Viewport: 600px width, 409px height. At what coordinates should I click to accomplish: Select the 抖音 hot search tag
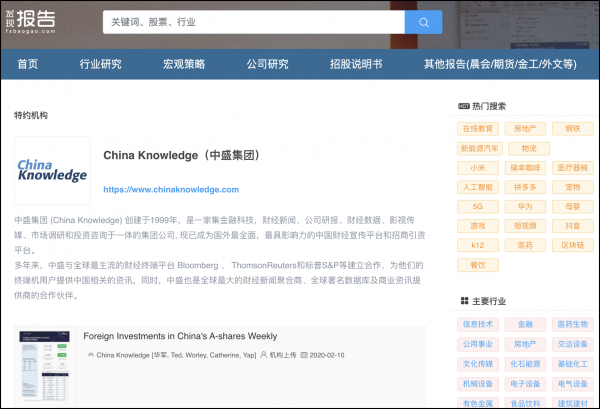(x=573, y=226)
